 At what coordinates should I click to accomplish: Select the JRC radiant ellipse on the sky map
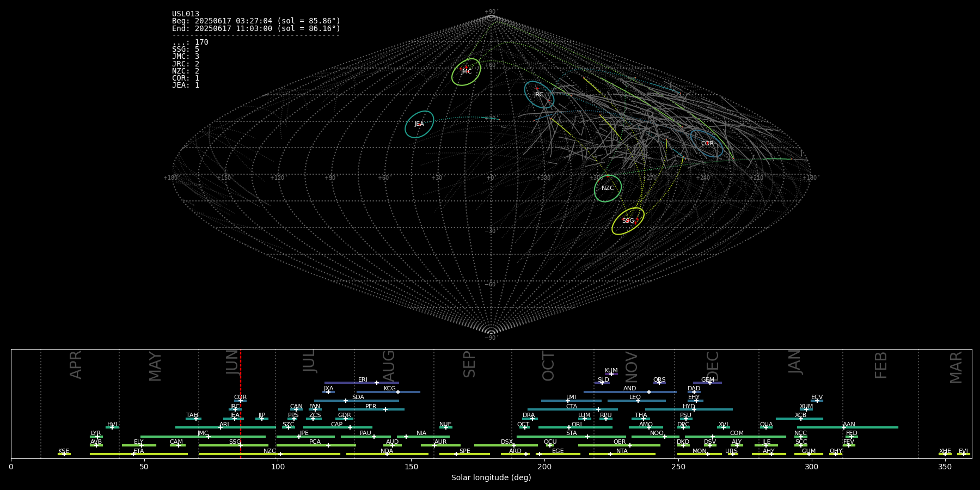tap(539, 94)
